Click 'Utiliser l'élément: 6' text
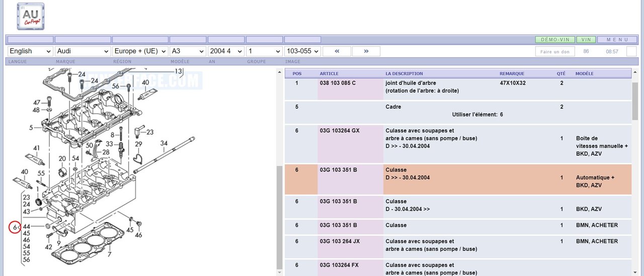644x276 pixels. tap(477, 115)
